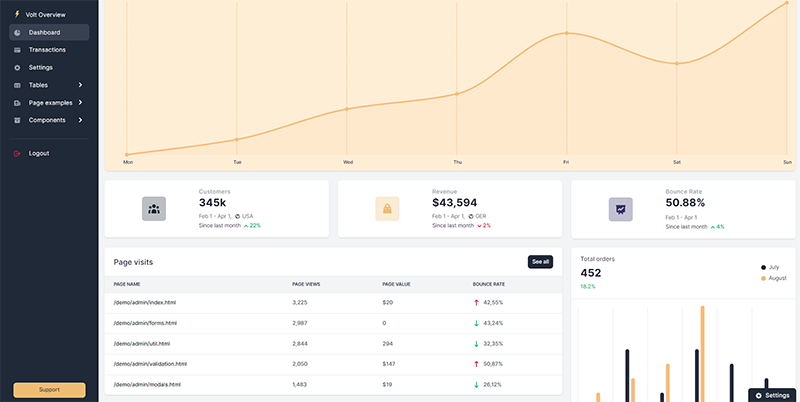Select the Page examples menu item
The width and height of the screenshot is (800, 402).
tap(49, 103)
